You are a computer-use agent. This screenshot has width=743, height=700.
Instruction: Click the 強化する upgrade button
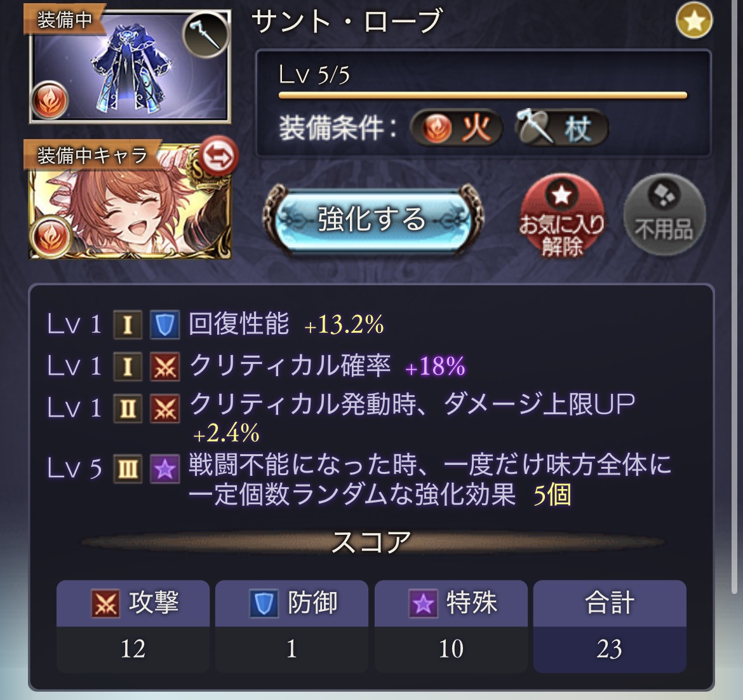point(373,219)
